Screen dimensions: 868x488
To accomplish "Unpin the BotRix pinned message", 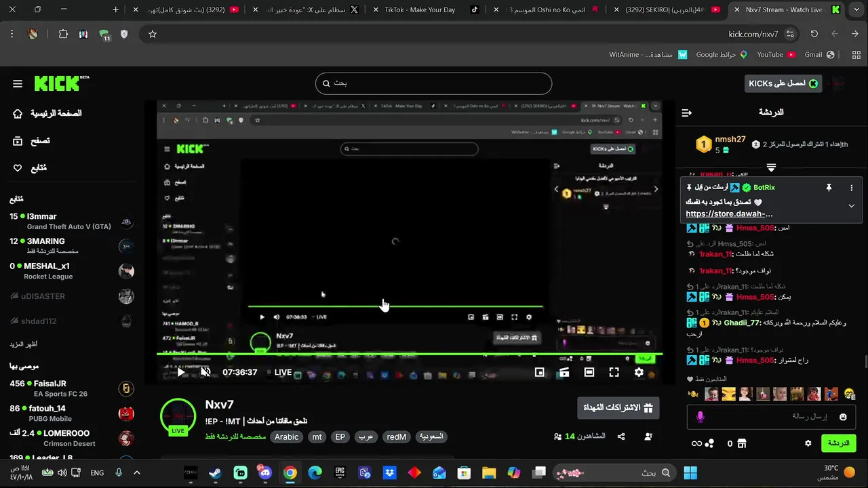I will (x=828, y=188).
